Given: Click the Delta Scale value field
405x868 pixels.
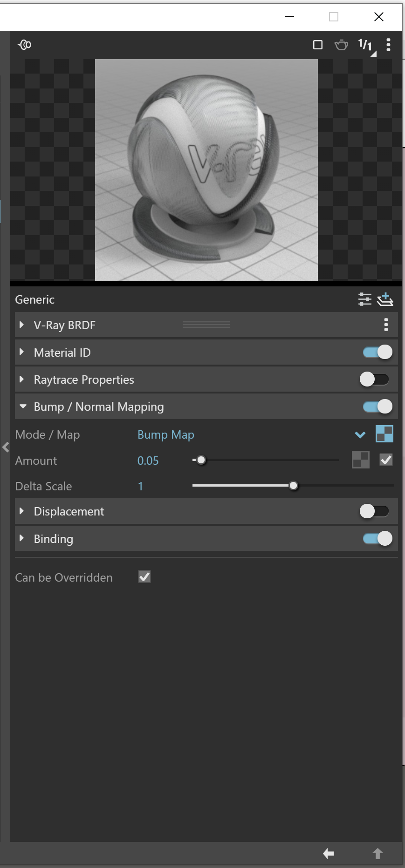Looking at the screenshot, I should coord(140,486).
